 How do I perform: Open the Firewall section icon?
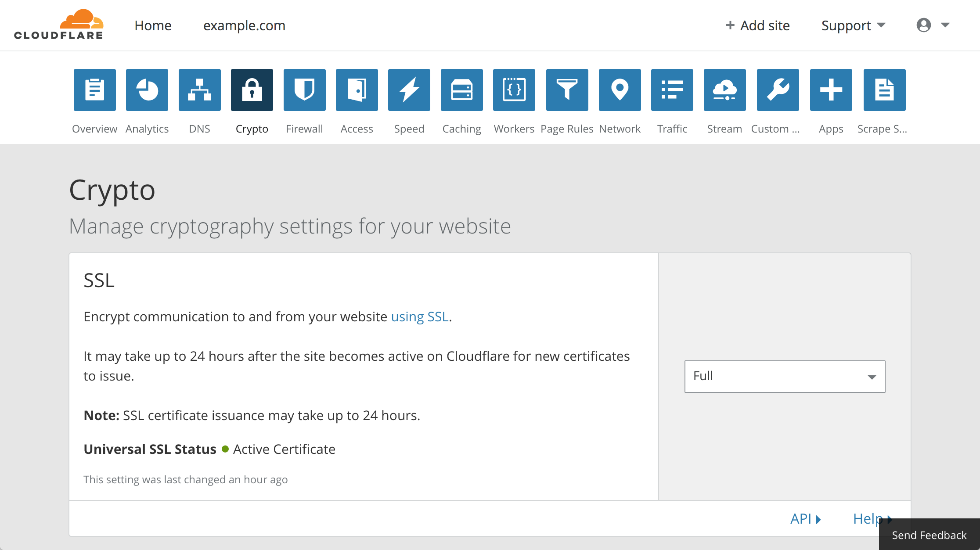coord(304,90)
